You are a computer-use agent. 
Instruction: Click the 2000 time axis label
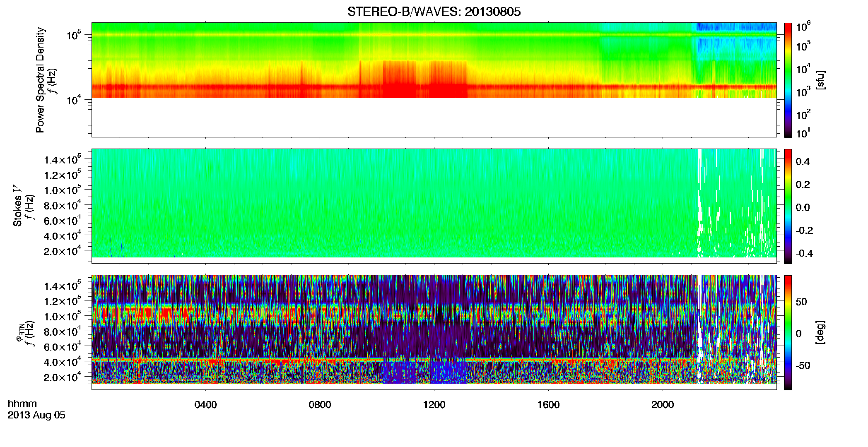click(663, 405)
